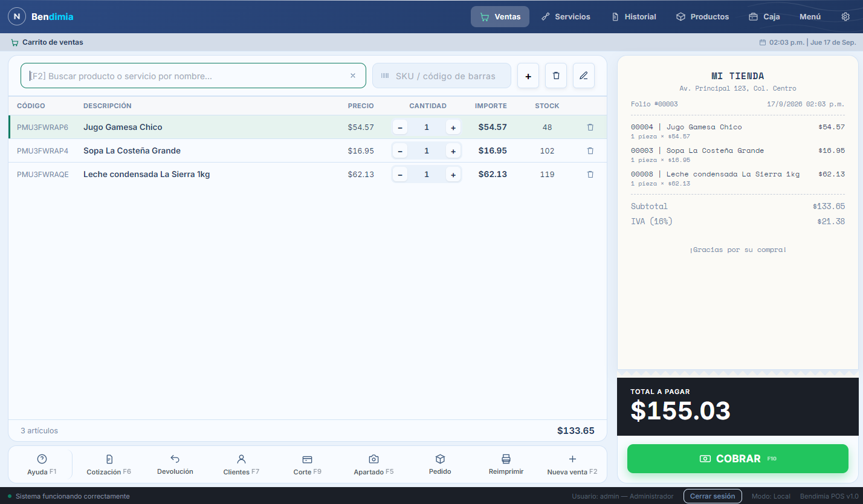The width and height of the screenshot is (863, 504).
Task: Switch to the Productos tab
Action: (702, 17)
